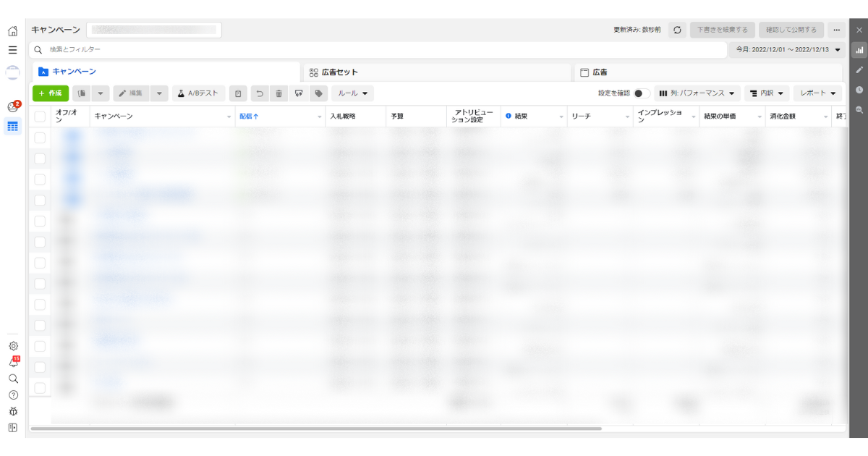This screenshot has height=456, width=868.
Task: Select the キャンペーン tab
Action: (166, 72)
